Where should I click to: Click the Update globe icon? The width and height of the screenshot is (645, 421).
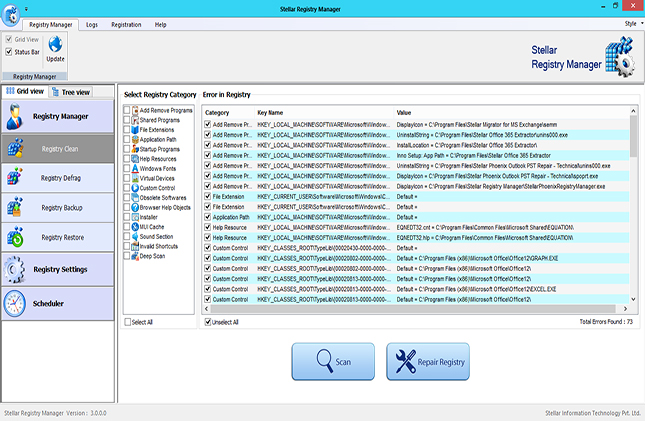point(55,44)
